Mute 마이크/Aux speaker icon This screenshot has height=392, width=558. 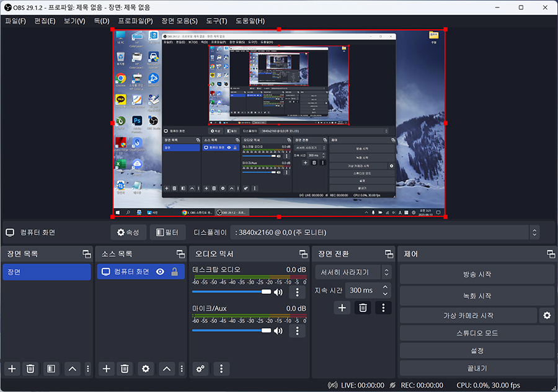278,331
